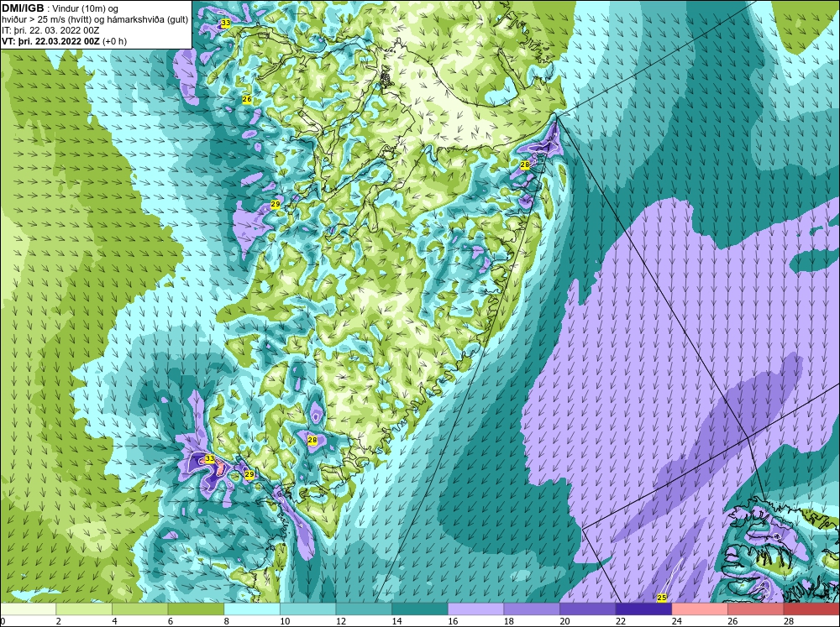
Task: Click the scale value 24
Action: point(676,621)
